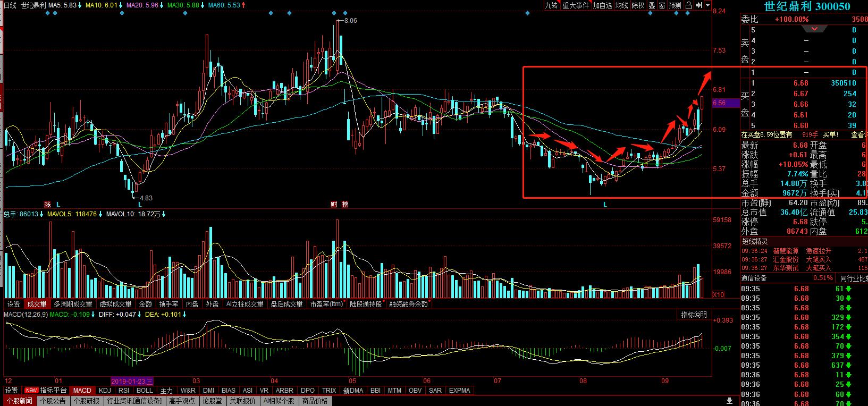Screen dimensions: 868x406
Task: Open the 九转 indicator
Action: point(551,5)
